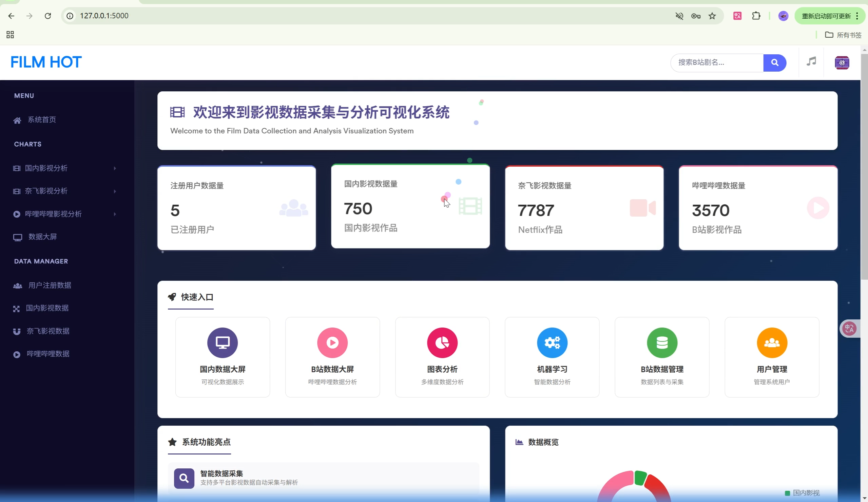The width and height of the screenshot is (868, 502).
Task: Toggle tab audio mute icon in address bar
Action: pyautogui.click(x=679, y=16)
